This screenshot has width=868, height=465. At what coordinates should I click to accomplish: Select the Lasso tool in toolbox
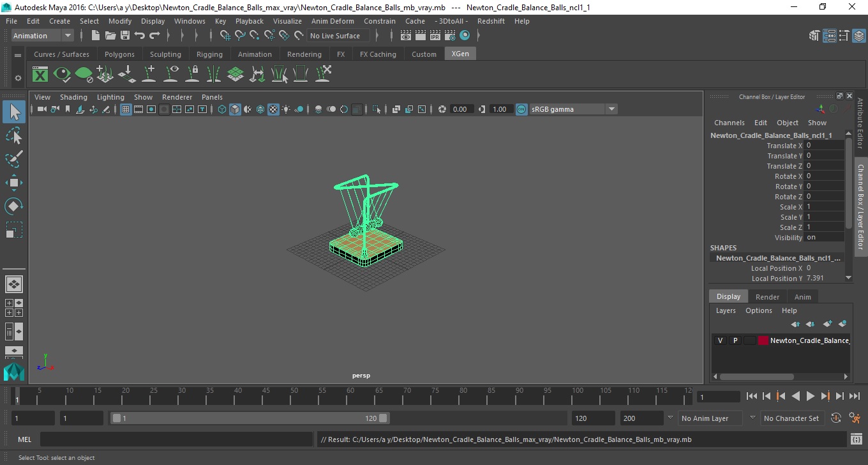(14, 135)
